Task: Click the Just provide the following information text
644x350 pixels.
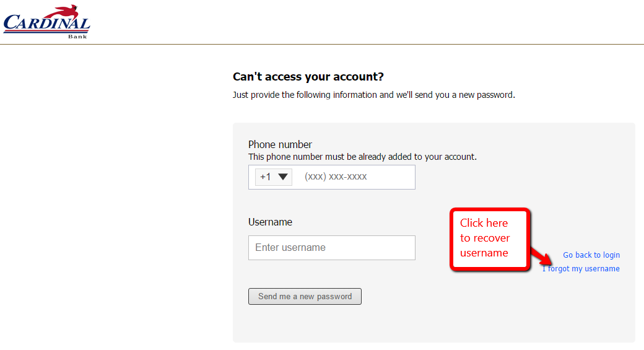Action: pyautogui.click(x=374, y=95)
